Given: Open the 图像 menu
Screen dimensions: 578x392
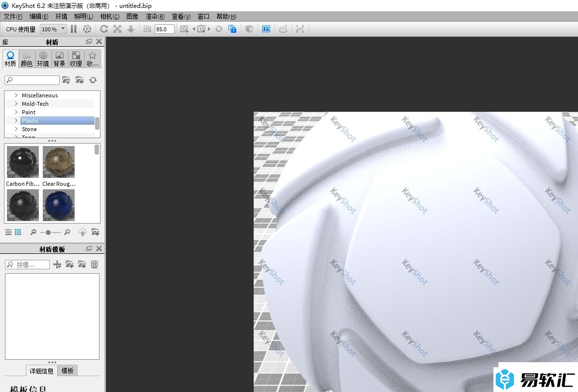Looking at the screenshot, I should (132, 16).
